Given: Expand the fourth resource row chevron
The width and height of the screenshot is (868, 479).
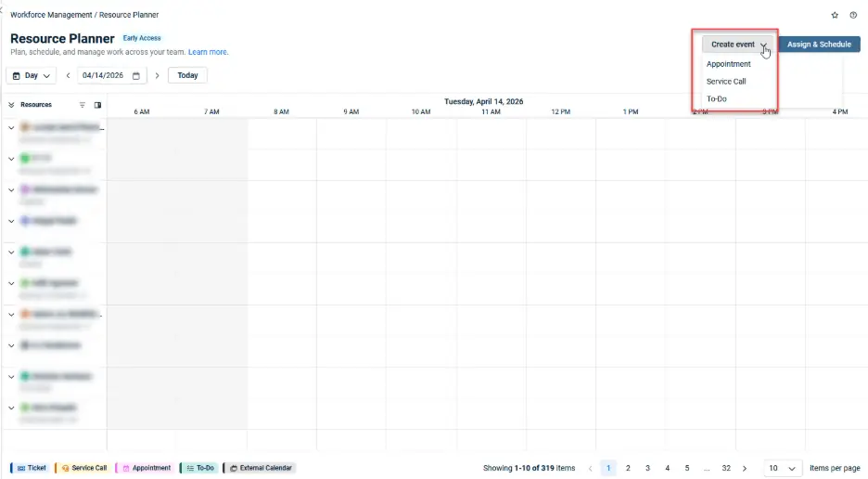Looking at the screenshot, I should click(x=11, y=221).
